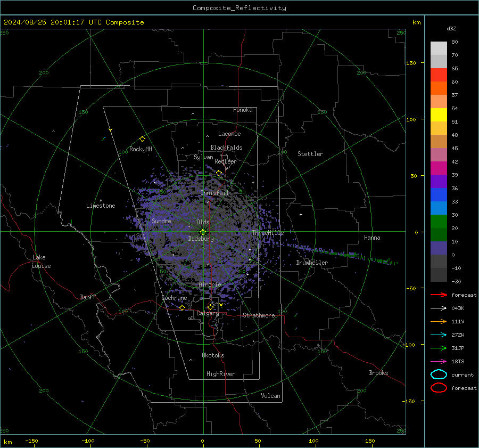The height and width of the screenshot is (448, 479).
Task: Click the yellow diamond marker near RockyMH
Action: click(x=142, y=139)
